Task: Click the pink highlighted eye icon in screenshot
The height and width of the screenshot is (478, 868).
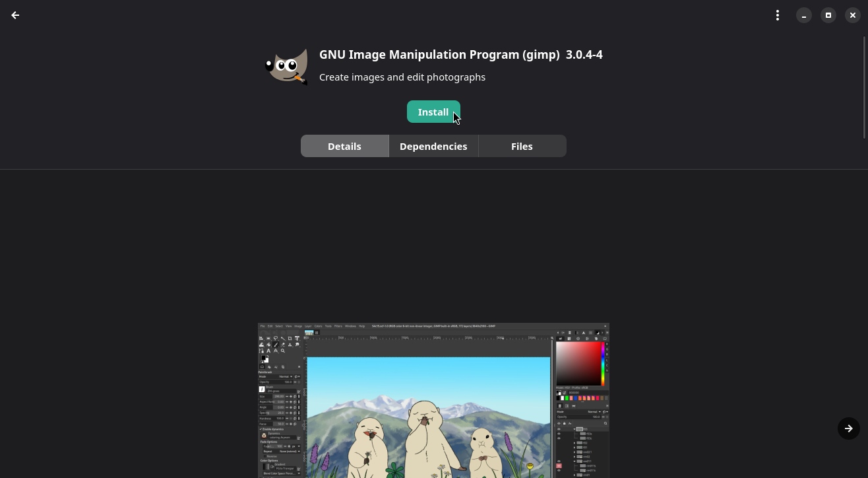Action: [559, 466]
